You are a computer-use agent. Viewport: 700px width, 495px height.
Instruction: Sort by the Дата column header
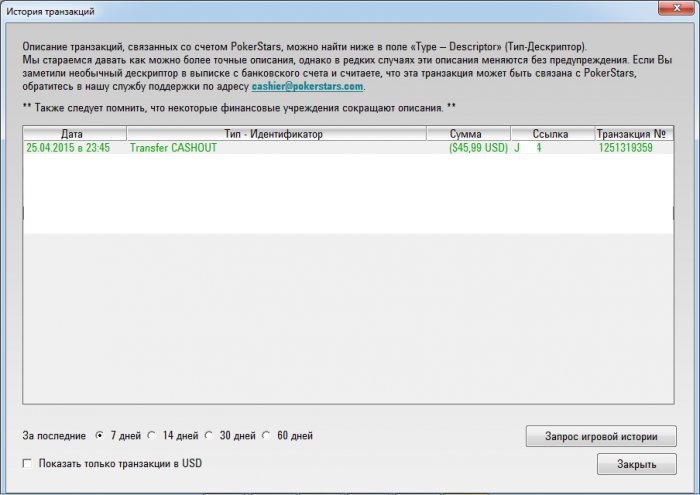pyautogui.click(x=75, y=133)
